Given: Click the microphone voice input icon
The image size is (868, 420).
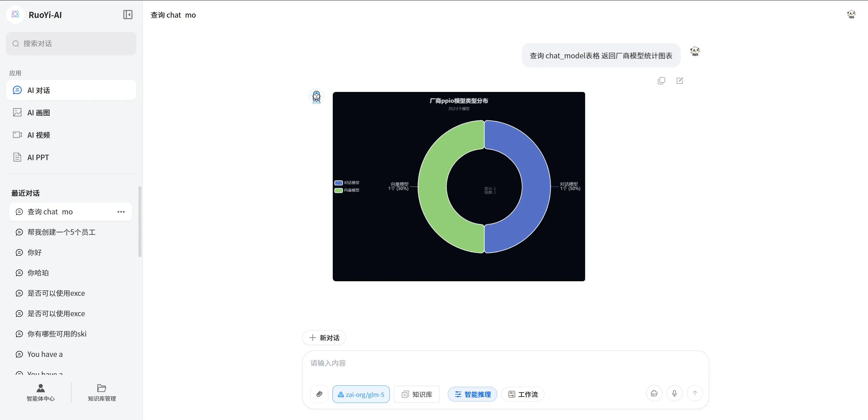Looking at the screenshot, I should [674, 393].
